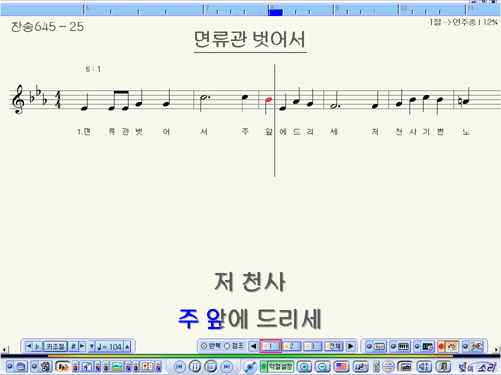Image resolution: width=501 pixels, height=375 pixels.
Task: Click right arrow next to sharp symbol
Action: click(82, 347)
